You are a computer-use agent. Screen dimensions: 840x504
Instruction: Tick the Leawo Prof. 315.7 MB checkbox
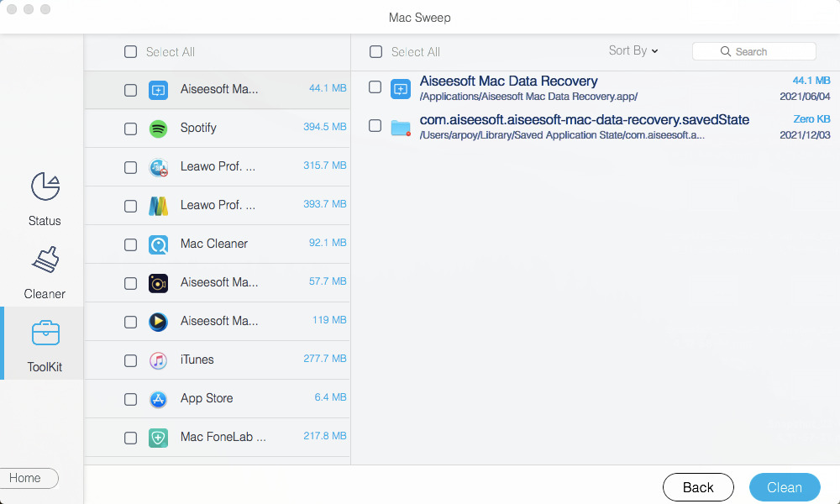[131, 168]
